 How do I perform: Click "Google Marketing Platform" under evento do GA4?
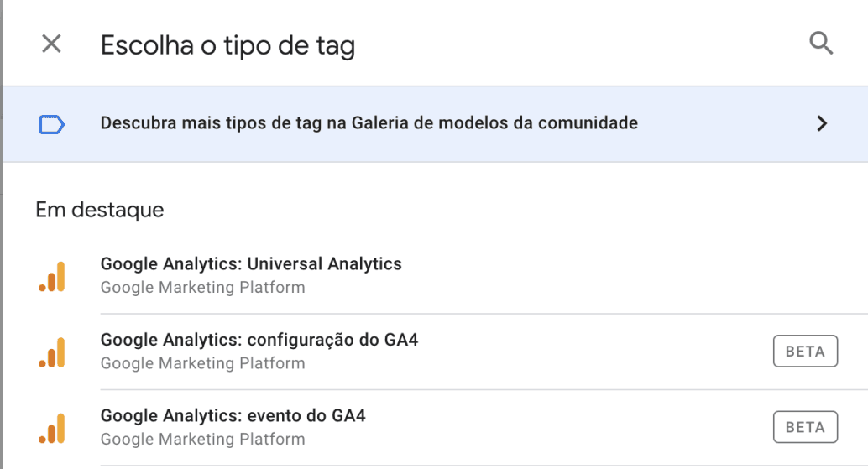point(202,439)
